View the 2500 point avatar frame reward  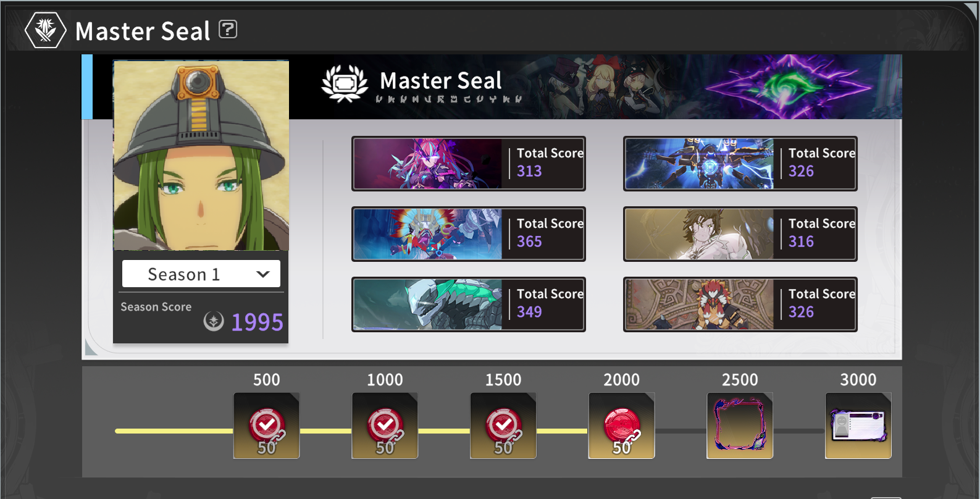(740, 426)
